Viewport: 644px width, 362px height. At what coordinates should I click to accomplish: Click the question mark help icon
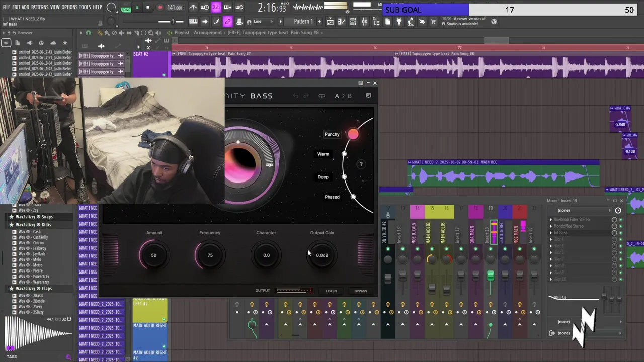point(361,164)
